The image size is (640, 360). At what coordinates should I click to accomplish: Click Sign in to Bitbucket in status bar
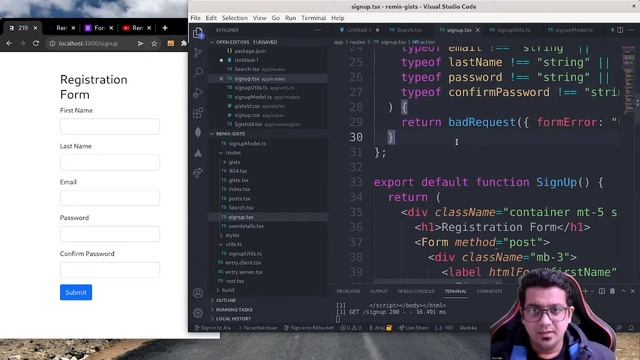point(309,328)
